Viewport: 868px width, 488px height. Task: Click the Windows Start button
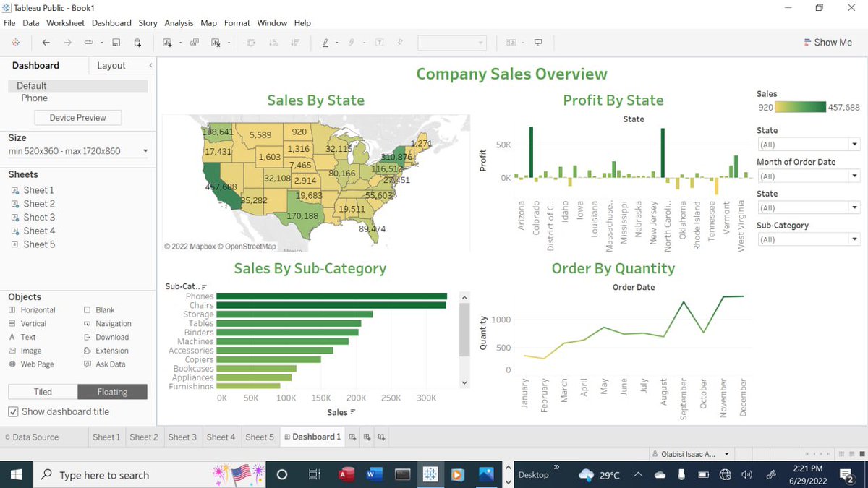pos(15,475)
